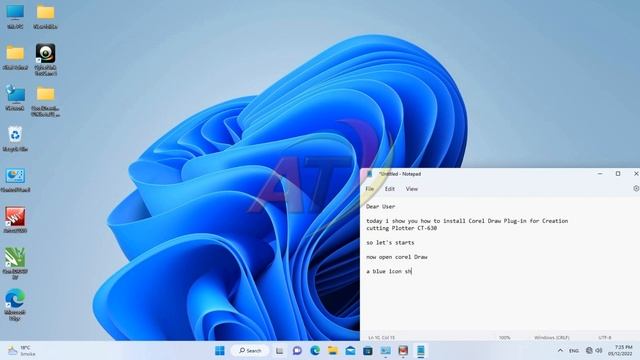Click the Ln, Col indicator in status bar
Image resolution: width=640 pixels, height=360 pixels.
pos(382,338)
